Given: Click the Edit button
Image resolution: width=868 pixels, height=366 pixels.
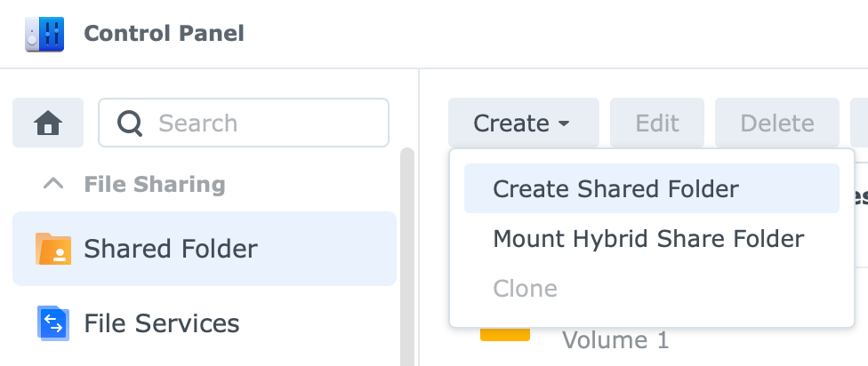Looking at the screenshot, I should point(657,123).
